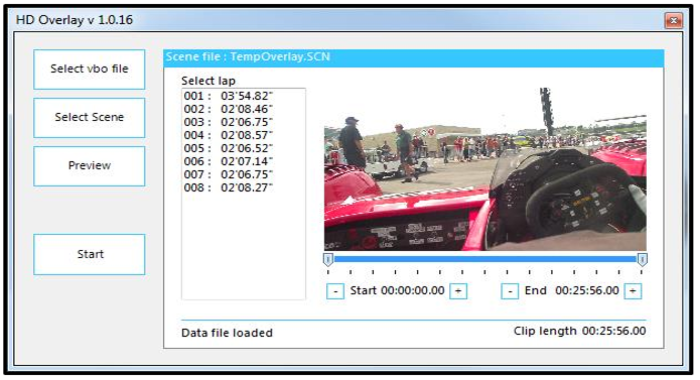This screenshot has width=700, height=380.
Task: Click the Preview button
Action: pyautogui.click(x=89, y=166)
